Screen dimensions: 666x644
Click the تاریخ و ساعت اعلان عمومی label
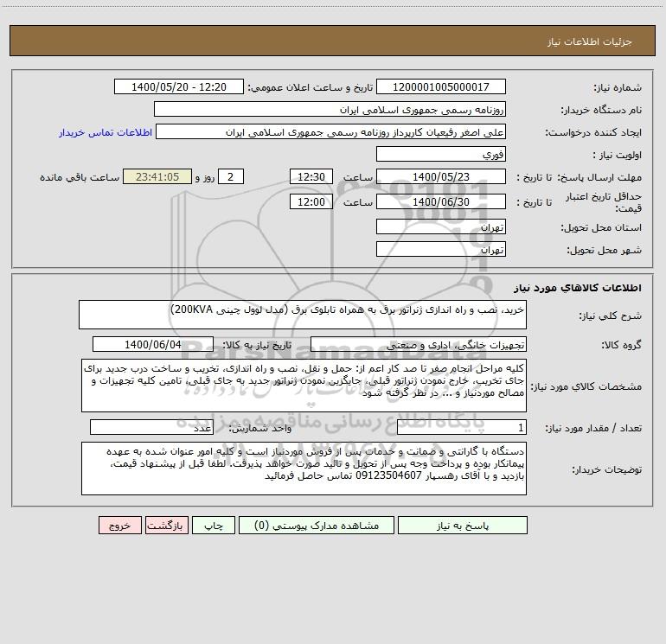tap(311, 88)
